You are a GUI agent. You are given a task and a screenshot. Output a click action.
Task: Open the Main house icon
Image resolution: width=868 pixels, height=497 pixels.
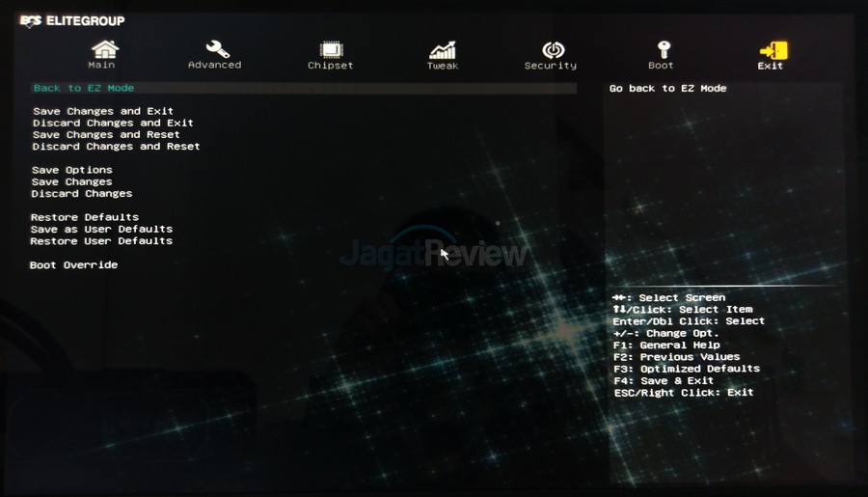[104, 49]
